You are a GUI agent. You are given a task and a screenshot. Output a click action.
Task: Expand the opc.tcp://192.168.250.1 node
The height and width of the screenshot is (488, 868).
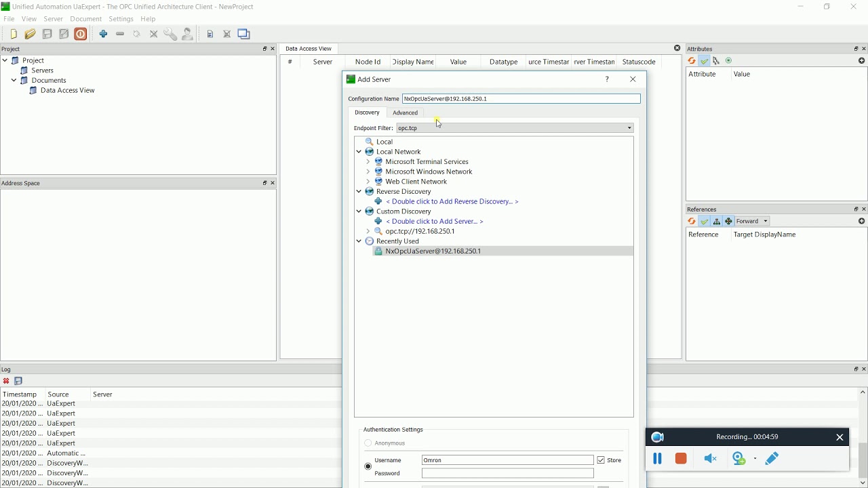point(368,231)
